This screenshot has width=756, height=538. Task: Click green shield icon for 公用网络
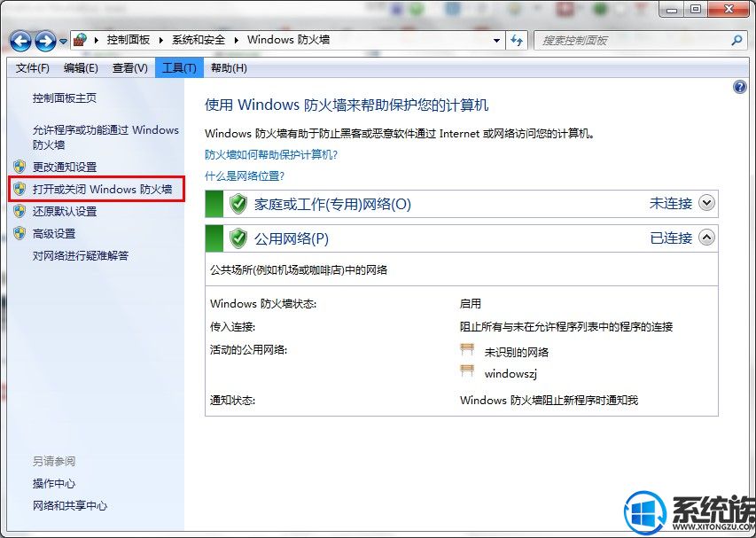pos(238,238)
